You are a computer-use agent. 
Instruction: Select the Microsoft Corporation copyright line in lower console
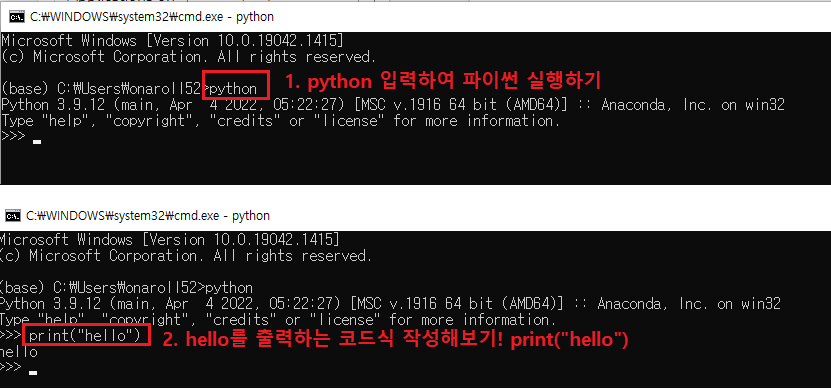[185, 256]
